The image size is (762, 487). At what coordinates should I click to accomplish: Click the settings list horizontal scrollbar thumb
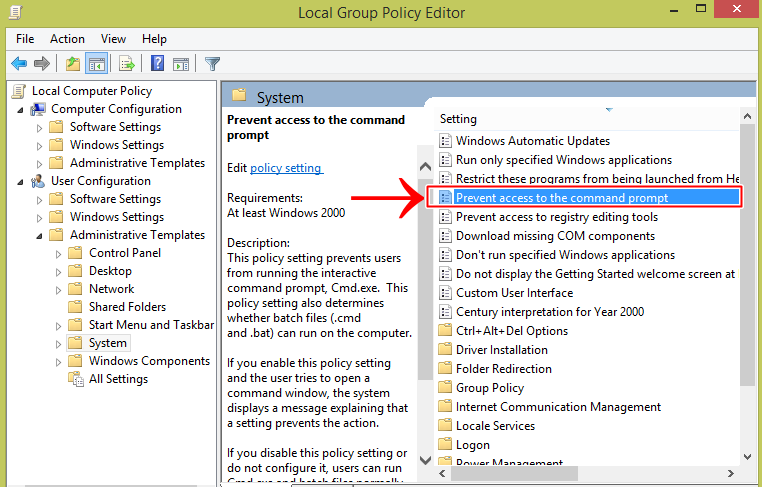point(513,473)
